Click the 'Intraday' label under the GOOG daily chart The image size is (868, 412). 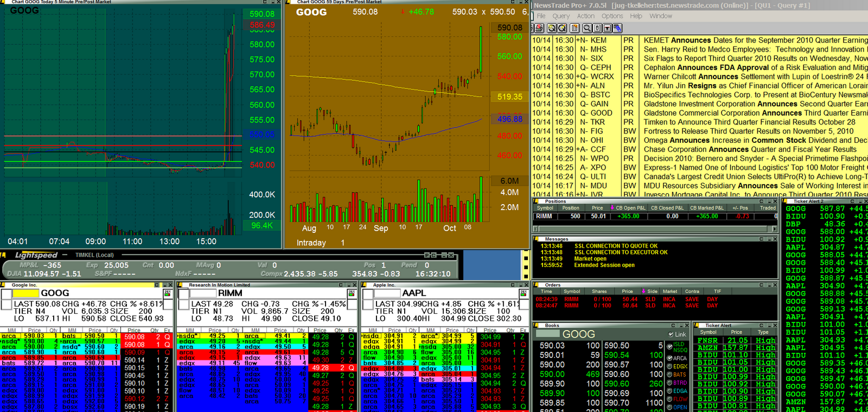tap(311, 243)
